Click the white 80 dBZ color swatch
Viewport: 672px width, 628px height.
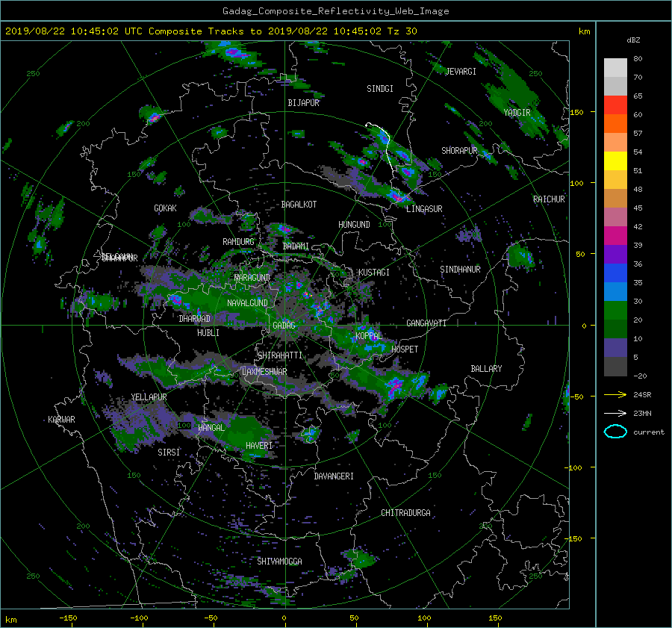pos(615,67)
